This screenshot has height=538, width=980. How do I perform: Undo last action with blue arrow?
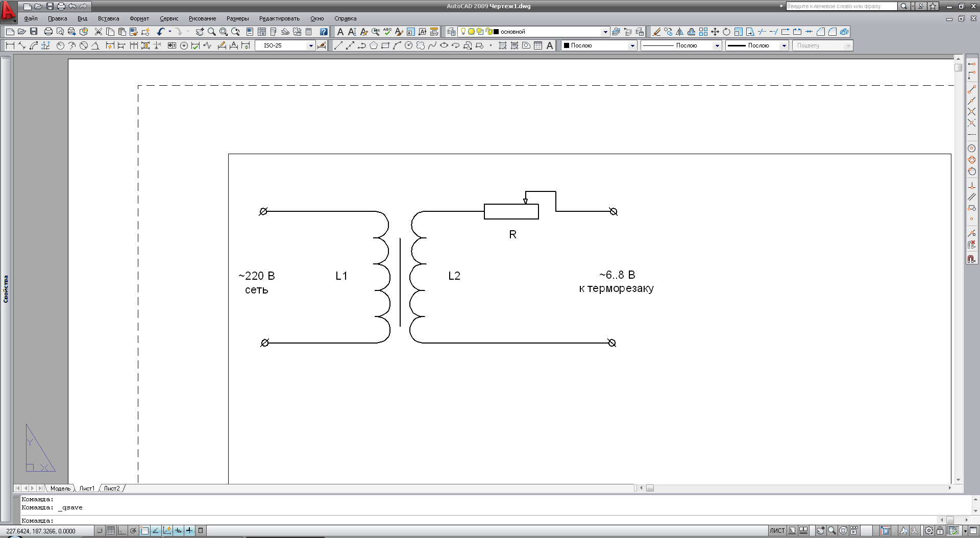[x=161, y=32]
